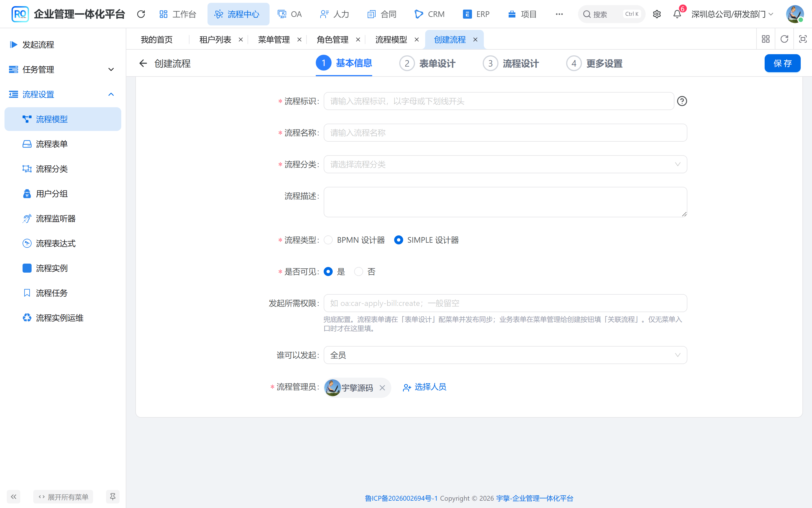This screenshot has height=508, width=812.
Task: Click the 流程名称 input field
Action: 505,133
